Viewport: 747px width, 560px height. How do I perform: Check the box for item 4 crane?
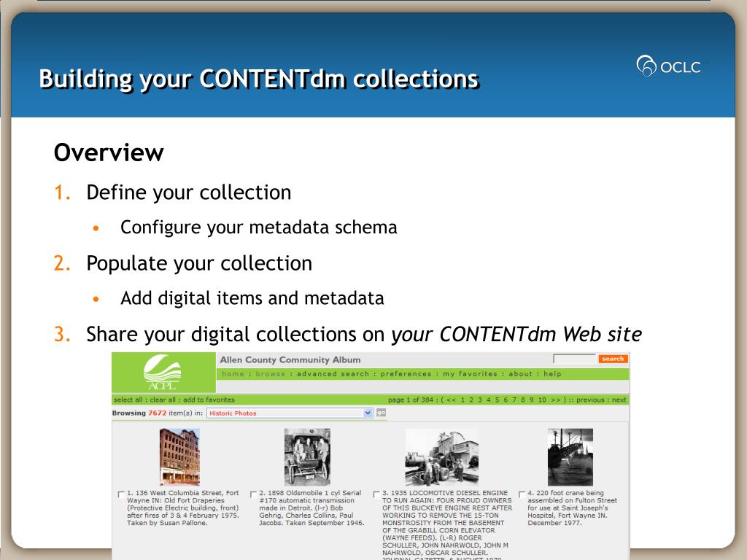click(x=522, y=494)
